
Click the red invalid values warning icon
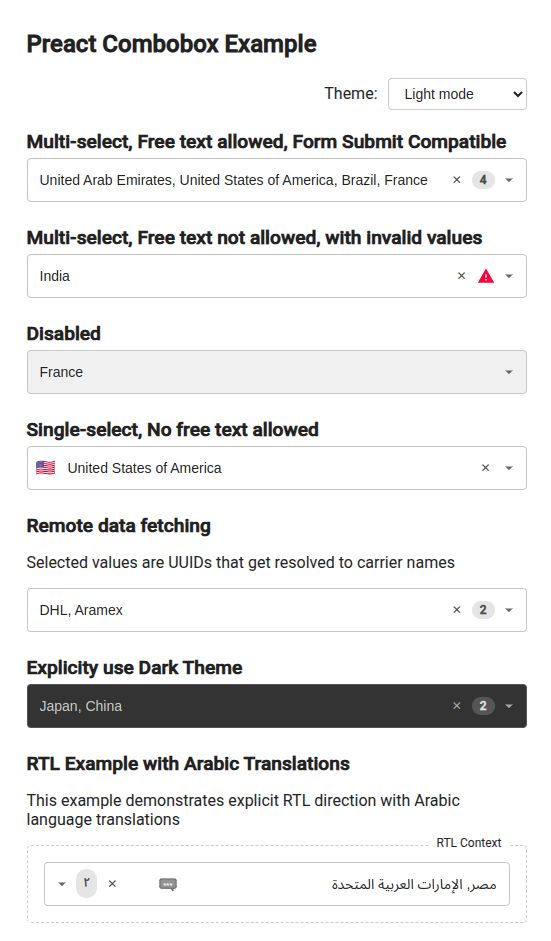[486, 276]
